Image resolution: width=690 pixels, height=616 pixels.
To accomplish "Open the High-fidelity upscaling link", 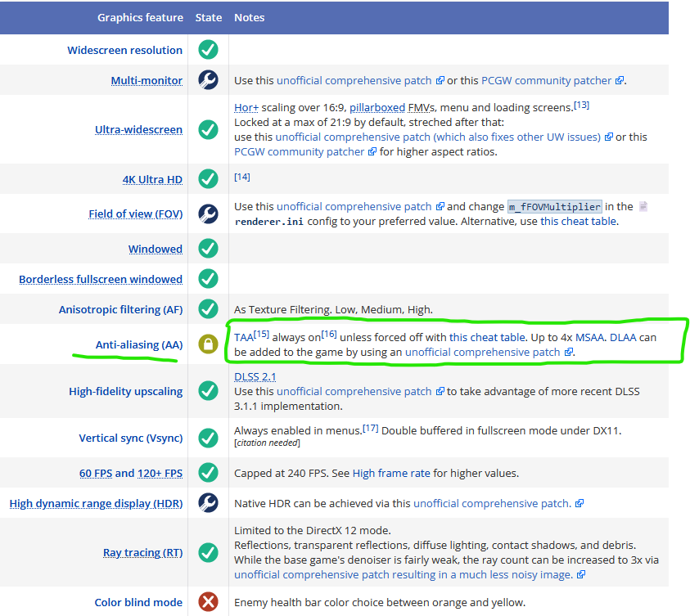I will tap(126, 391).
